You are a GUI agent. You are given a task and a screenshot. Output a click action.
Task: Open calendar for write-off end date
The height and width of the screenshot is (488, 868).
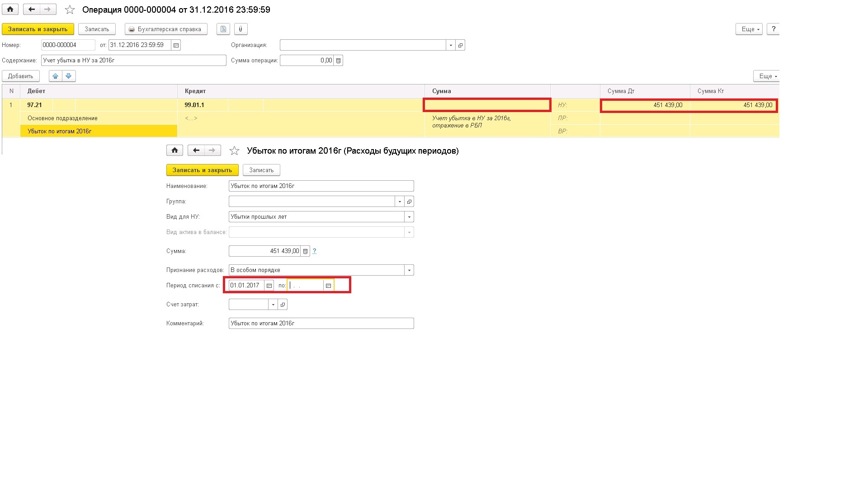tap(329, 286)
